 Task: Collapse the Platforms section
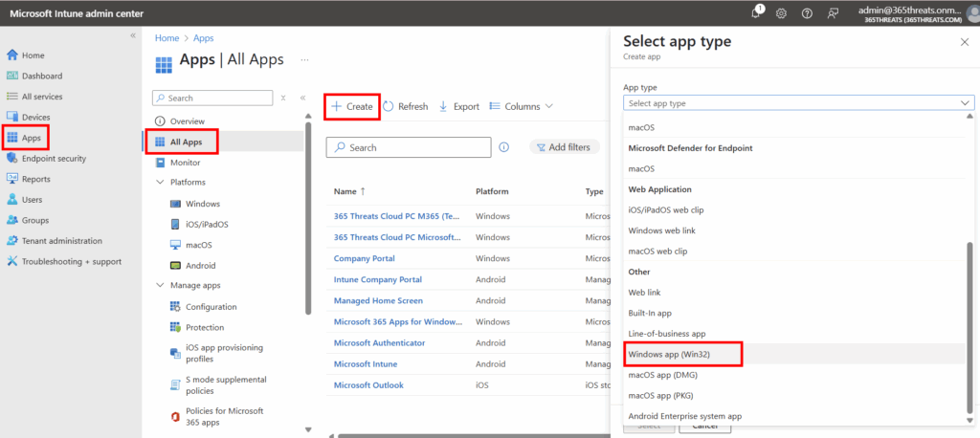click(x=158, y=183)
